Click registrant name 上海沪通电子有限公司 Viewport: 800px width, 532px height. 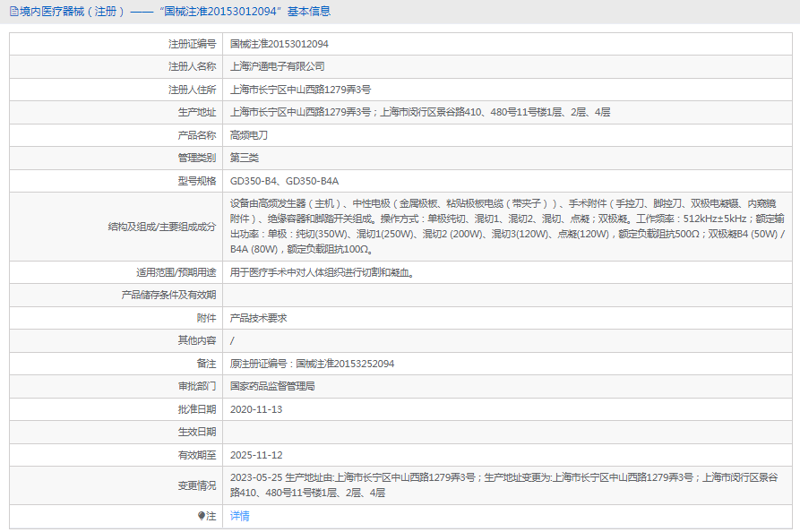click(277, 66)
